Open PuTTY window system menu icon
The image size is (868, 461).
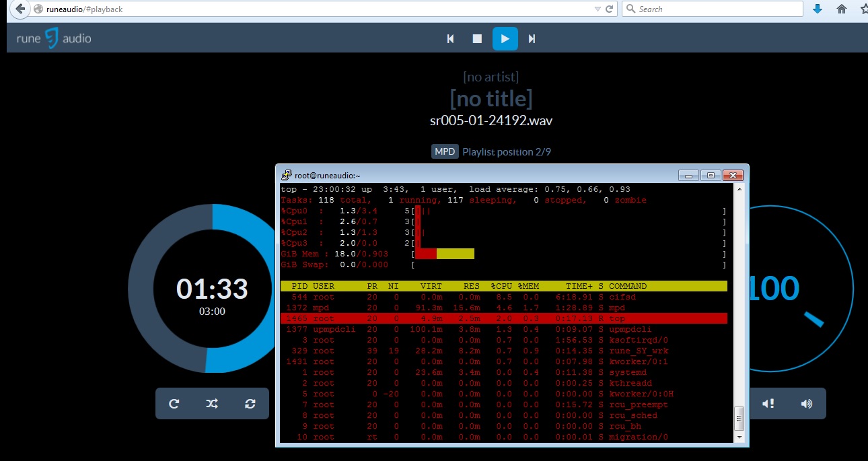coord(286,175)
